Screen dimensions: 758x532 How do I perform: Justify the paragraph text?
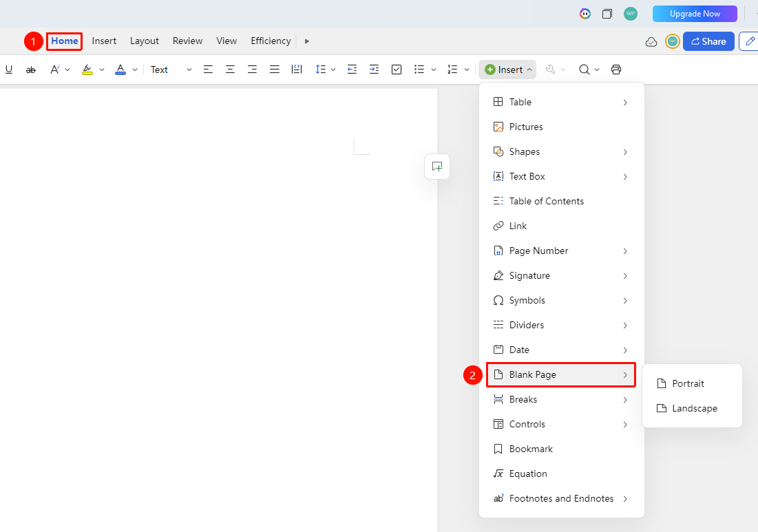pos(275,70)
